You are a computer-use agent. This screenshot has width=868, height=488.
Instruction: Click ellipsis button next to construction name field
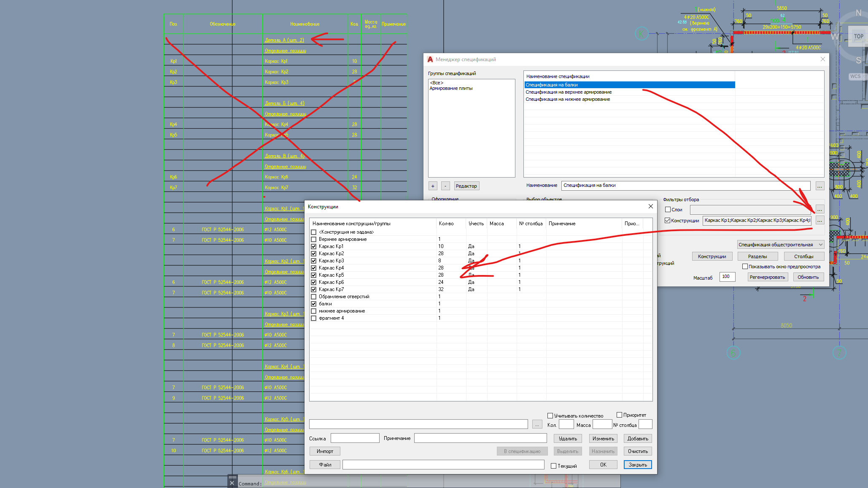click(537, 425)
